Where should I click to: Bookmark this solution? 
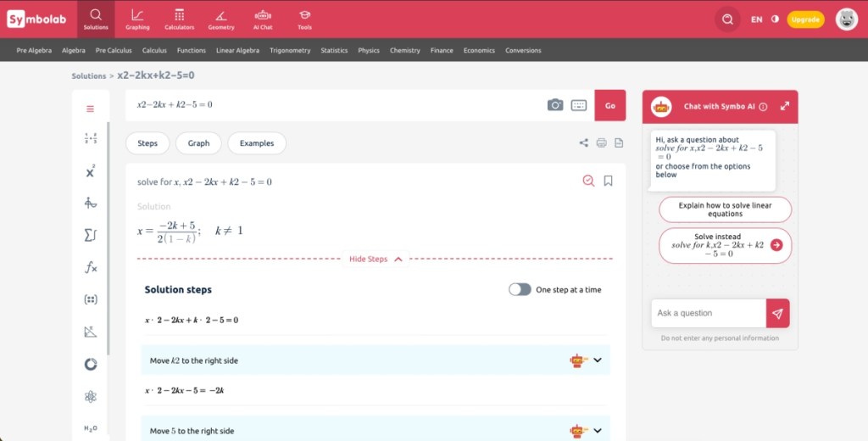point(608,181)
